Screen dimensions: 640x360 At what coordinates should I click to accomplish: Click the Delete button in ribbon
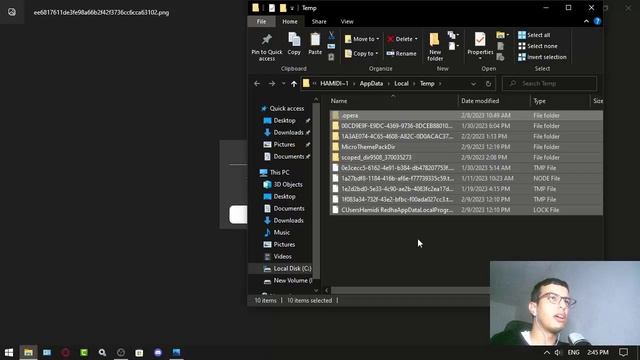(402, 39)
